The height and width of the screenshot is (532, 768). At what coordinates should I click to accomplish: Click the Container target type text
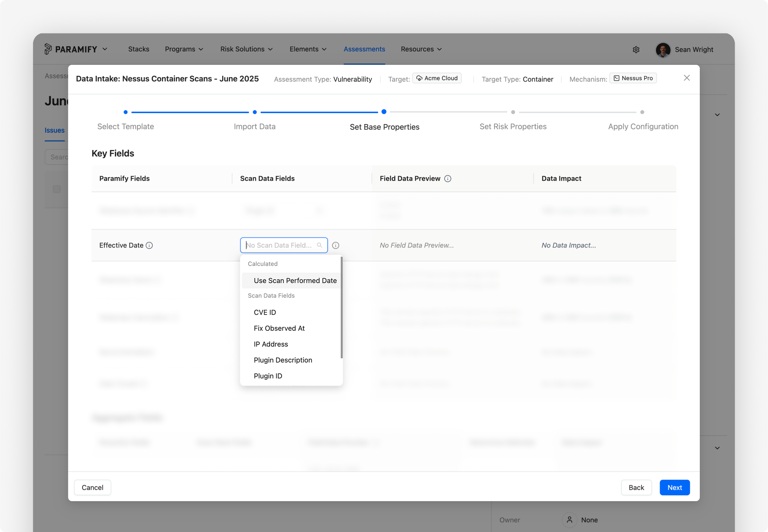(x=538, y=79)
